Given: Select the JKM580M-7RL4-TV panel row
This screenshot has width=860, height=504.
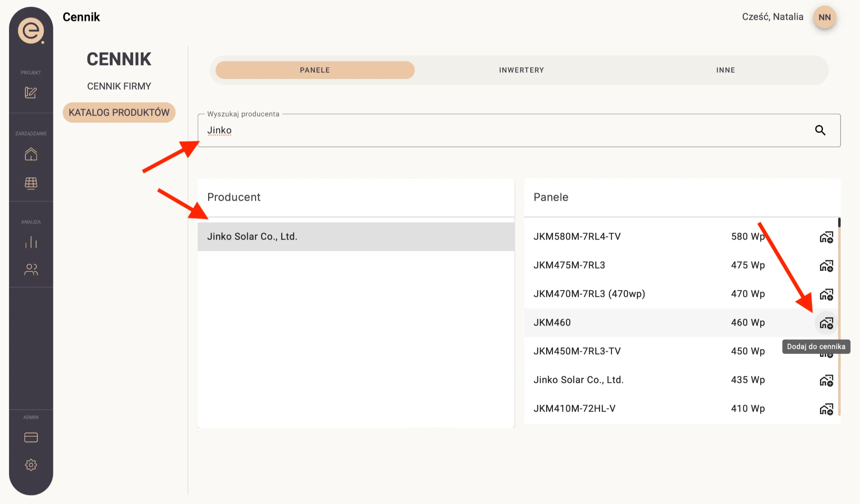Looking at the screenshot, I should (x=682, y=237).
